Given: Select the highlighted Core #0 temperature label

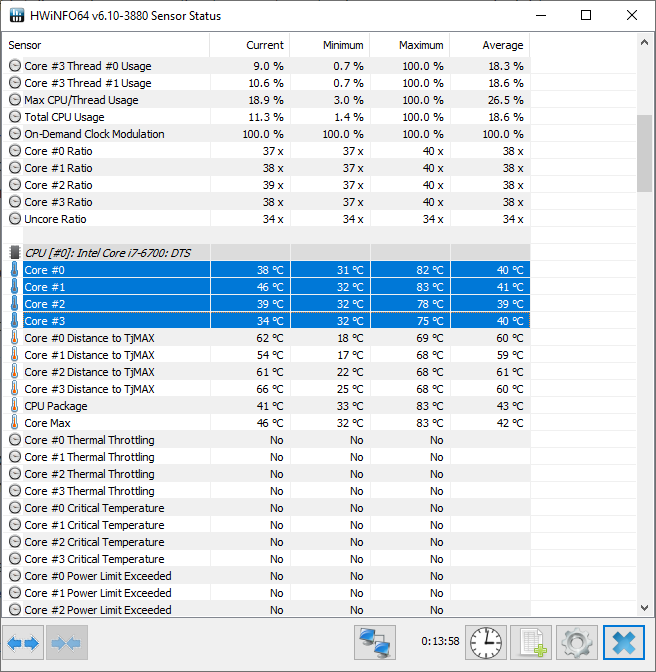Looking at the screenshot, I should click(45, 270).
